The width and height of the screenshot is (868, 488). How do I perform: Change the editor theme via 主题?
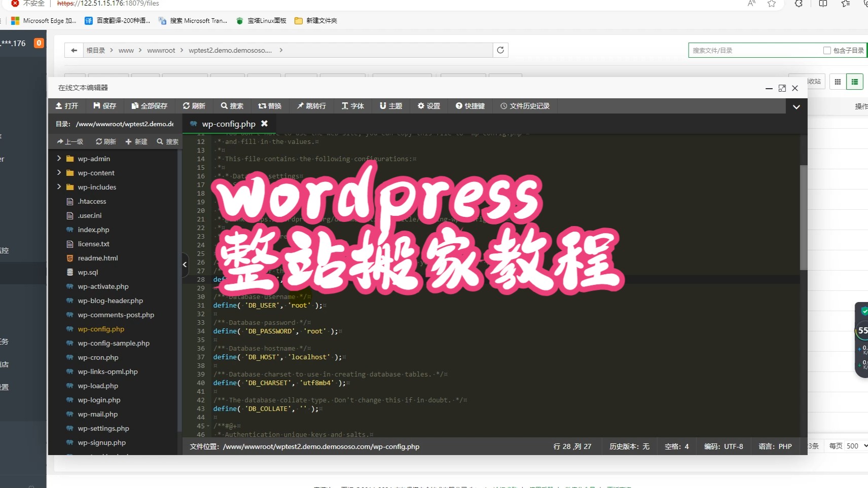[390, 106]
